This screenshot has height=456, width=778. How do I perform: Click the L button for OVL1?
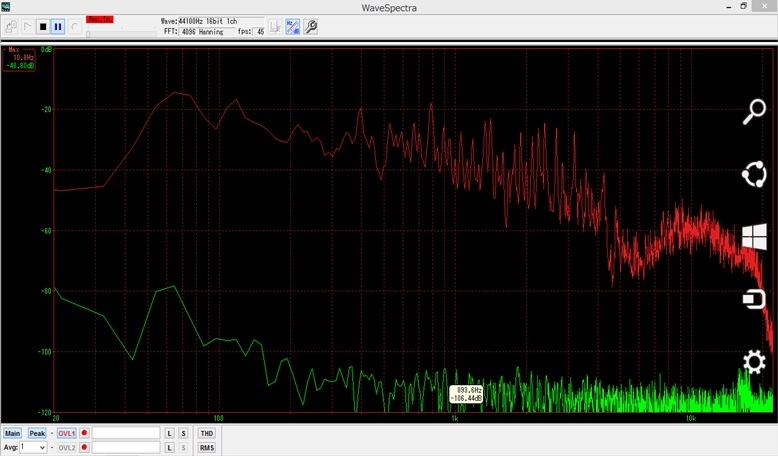point(169,433)
